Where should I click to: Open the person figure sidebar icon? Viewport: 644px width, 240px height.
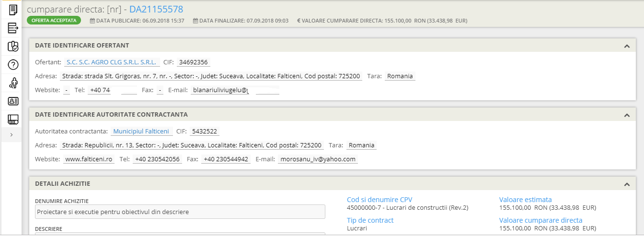(13, 83)
